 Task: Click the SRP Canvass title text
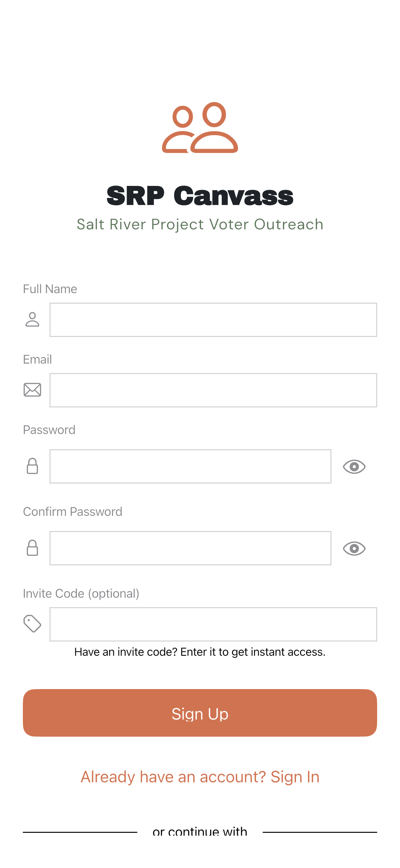(200, 195)
